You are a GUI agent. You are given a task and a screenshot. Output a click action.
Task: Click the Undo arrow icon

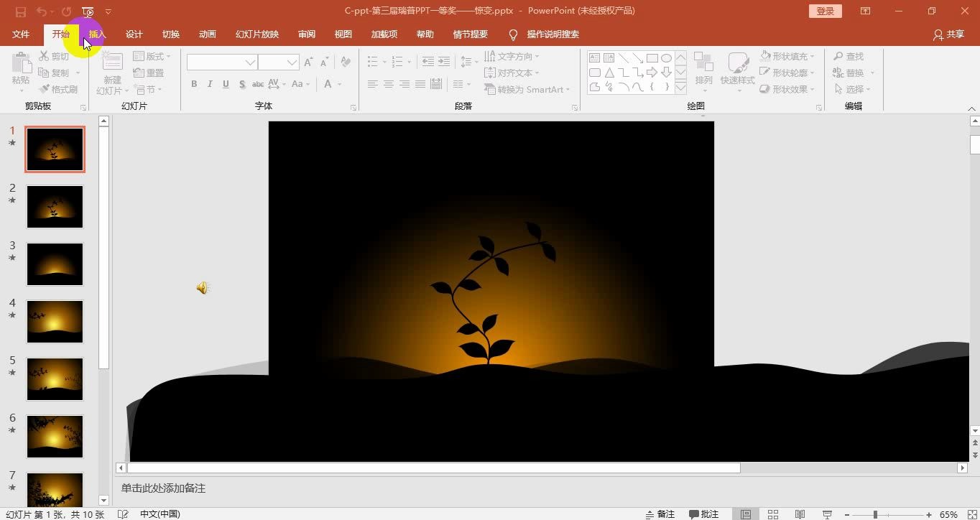coord(41,11)
